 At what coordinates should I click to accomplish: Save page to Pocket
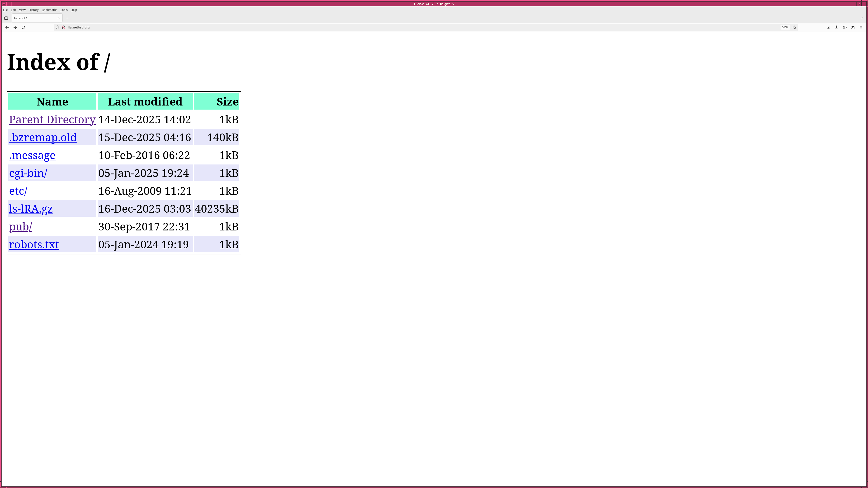pyautogui.click(x=828, y=27)
